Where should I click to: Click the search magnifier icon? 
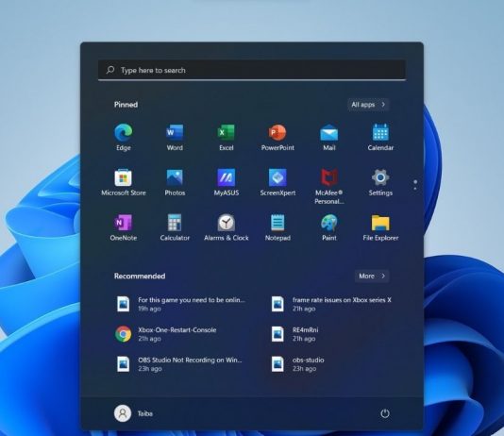pos(110,70)
